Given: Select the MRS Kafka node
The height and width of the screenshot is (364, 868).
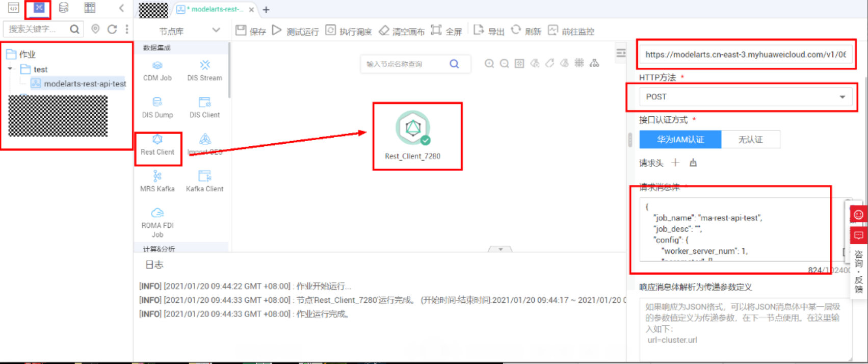Looking at the screenshot, I should tap(157, 182).
